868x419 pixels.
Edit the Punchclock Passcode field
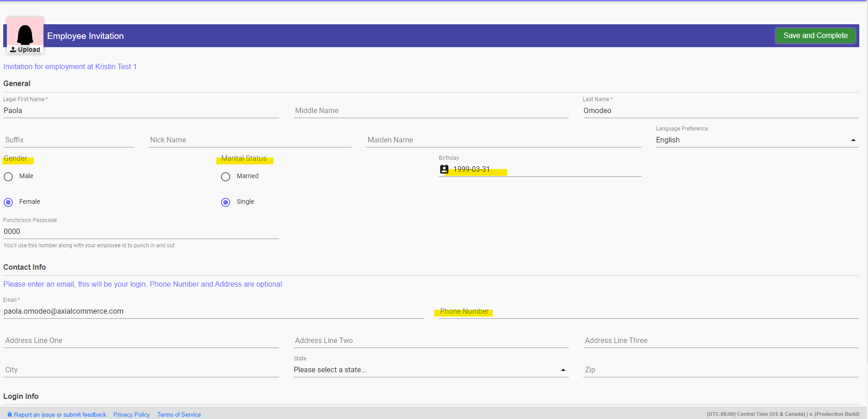click(x=141, y=232)
